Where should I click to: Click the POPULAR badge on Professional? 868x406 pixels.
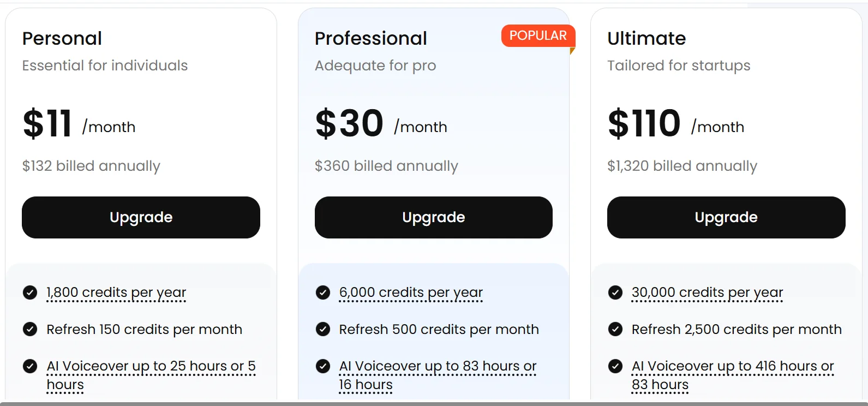[x=538, y=35]
